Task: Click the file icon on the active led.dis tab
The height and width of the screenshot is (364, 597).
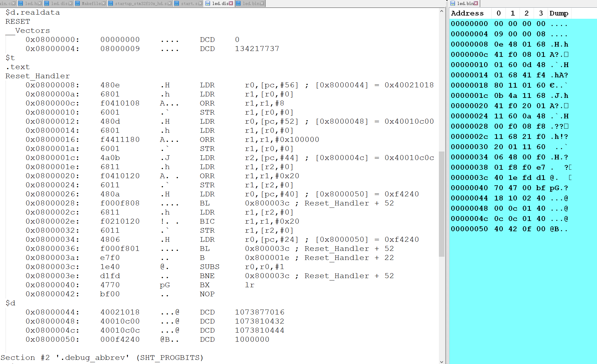Action: coord(207,4)
